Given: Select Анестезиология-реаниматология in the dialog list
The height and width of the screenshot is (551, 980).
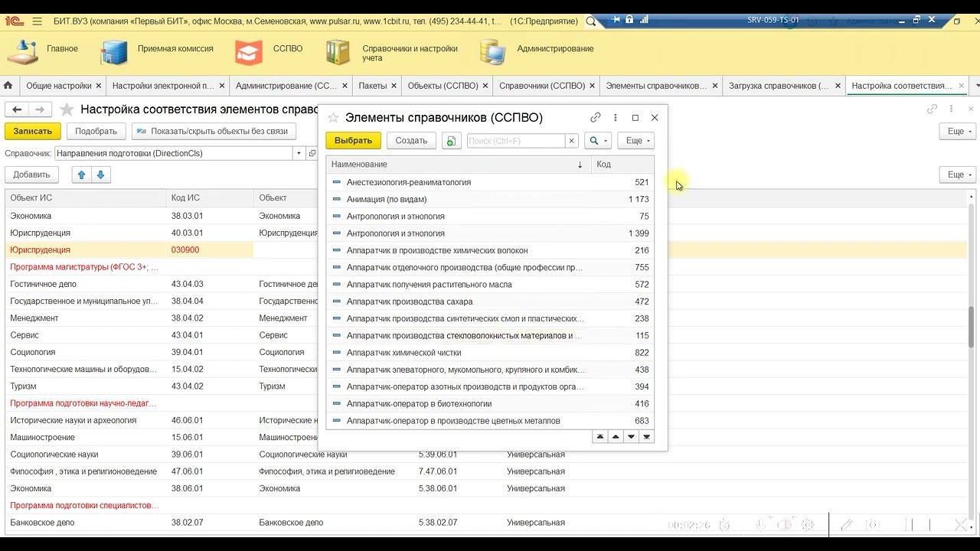Looking at the screenshot, I should click(490, 182).
